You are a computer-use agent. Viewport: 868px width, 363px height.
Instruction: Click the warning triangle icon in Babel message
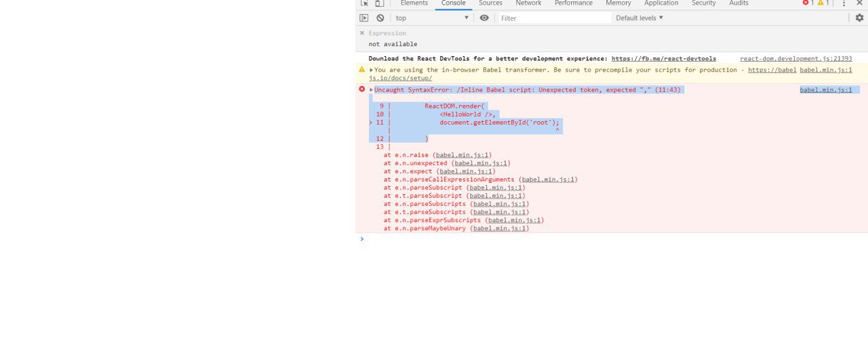click(x=362, y=70)
